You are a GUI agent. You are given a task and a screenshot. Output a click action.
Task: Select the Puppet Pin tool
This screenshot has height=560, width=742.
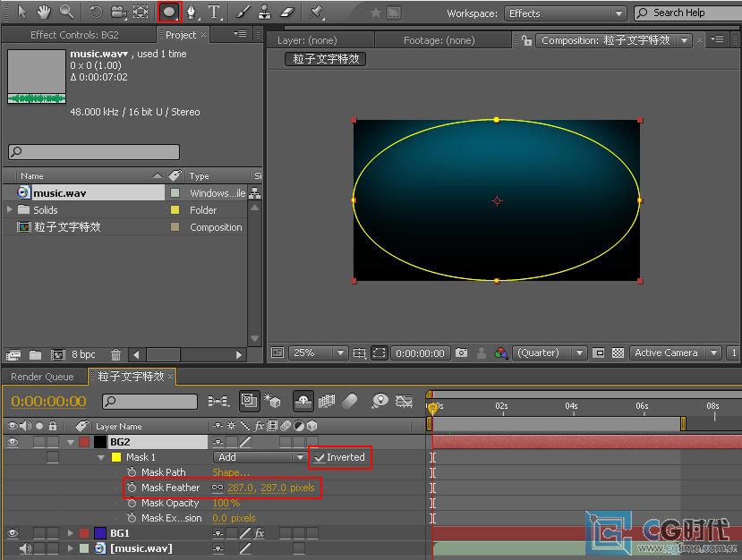(316, 12)
